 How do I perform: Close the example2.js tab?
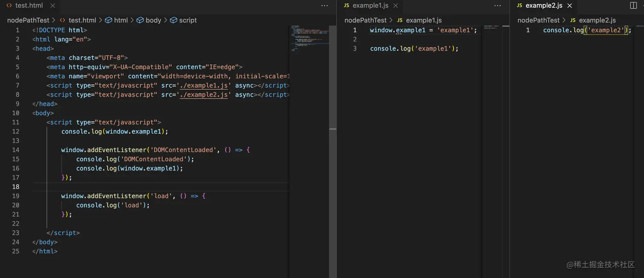coord(569,6)
